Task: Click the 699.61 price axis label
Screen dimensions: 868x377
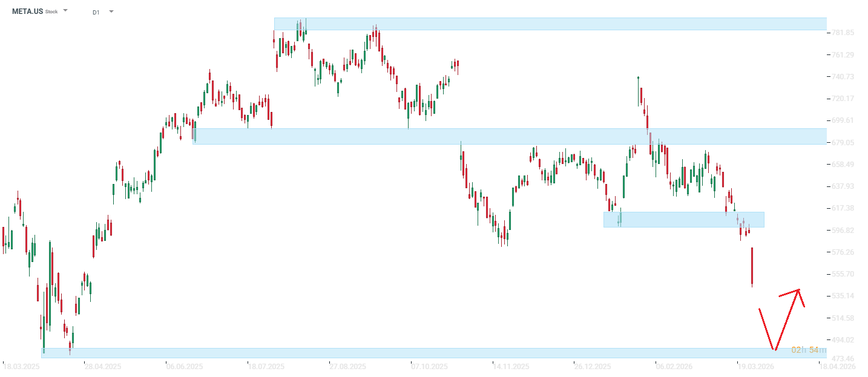Action: click(x=842, y=120)
